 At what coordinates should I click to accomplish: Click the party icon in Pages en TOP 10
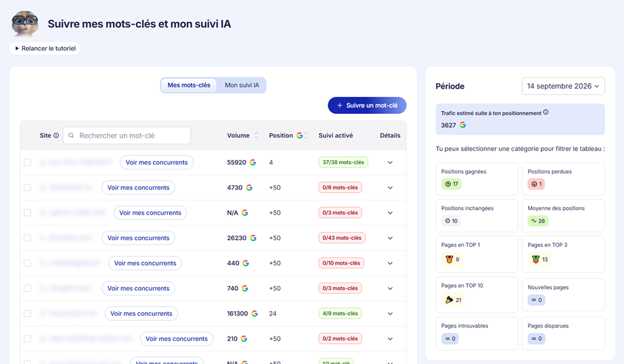pyautogui.click(x=449, y=300)
